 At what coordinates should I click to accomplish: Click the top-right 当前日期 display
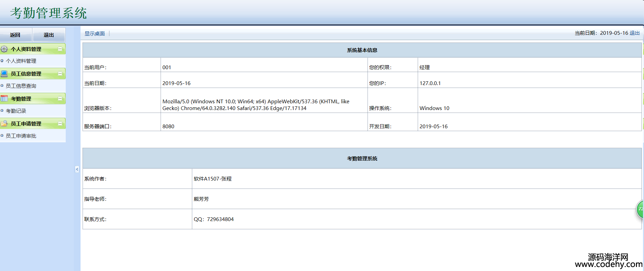pos(601,33)
